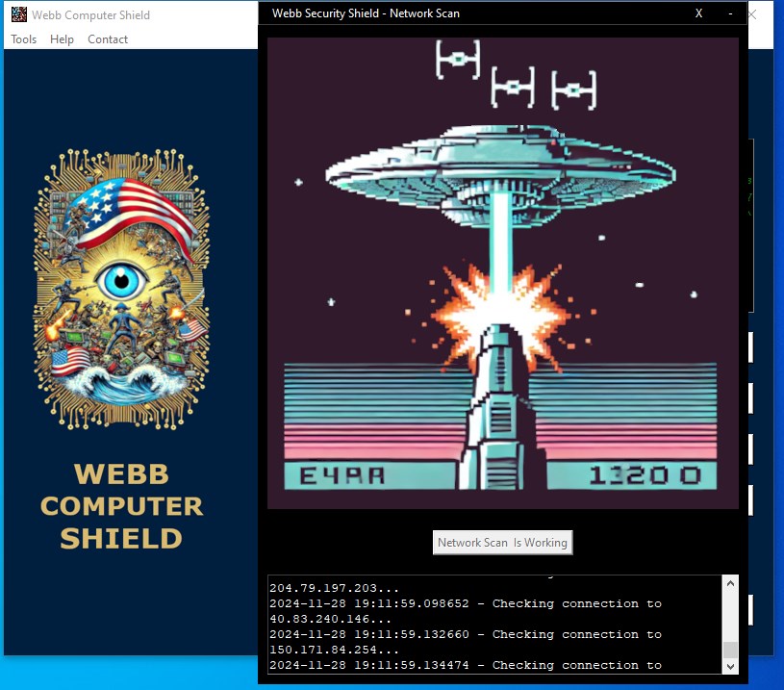Click the pixel art UFO scan image
This screenshot has width=784, height=690.
[502, 273]
